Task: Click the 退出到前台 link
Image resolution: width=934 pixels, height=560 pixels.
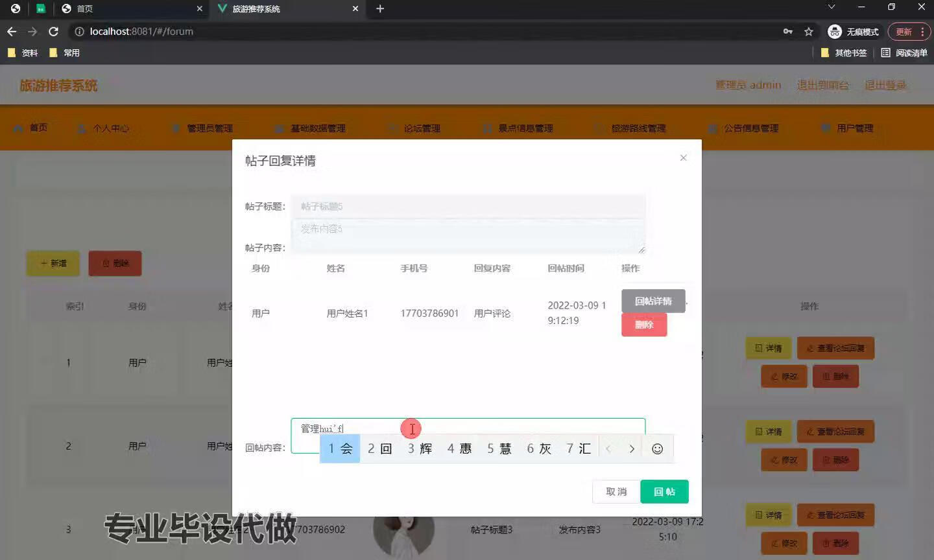Action: (x=822, y=85)
